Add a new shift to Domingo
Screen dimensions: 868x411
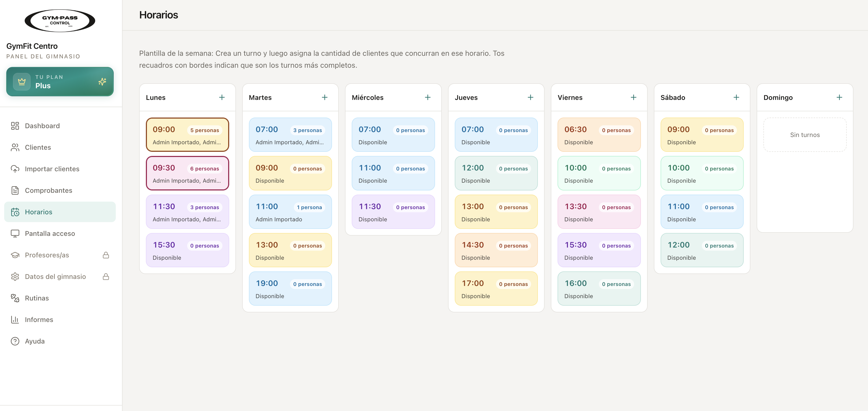click(x=839, y=97)
